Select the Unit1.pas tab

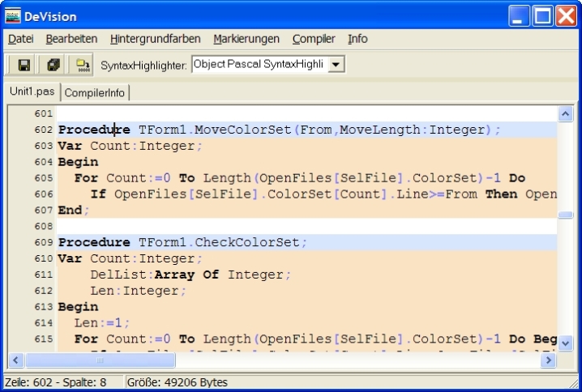(x=32, y=92)
